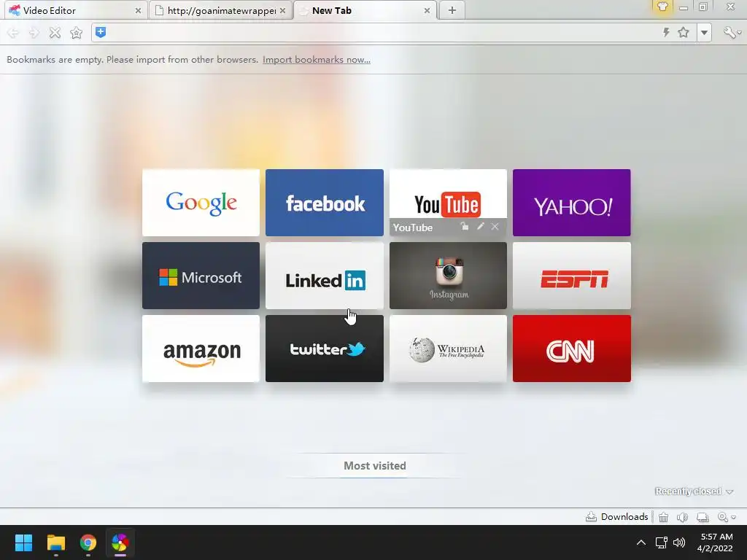Bookmark this page with address bar star
Screen dimensions: 747x560
(683, 32)
